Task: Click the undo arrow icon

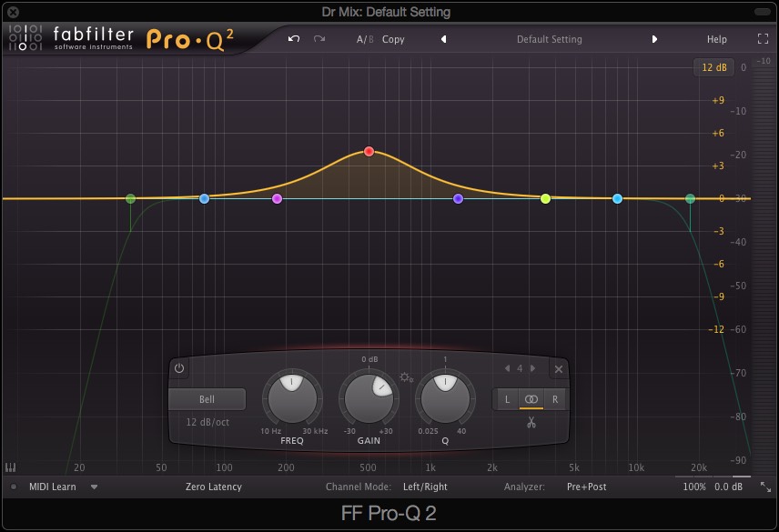Action: 294,39
